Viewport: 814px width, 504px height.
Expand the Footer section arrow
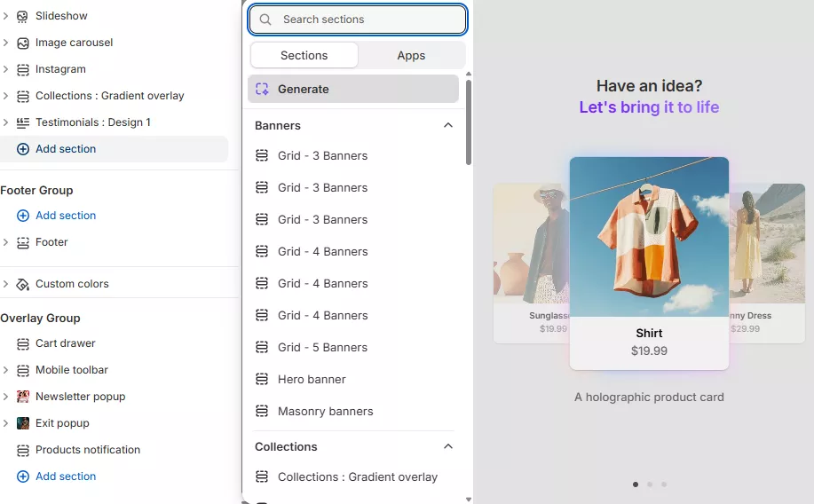pyautogui.click(x=6, y=242)
